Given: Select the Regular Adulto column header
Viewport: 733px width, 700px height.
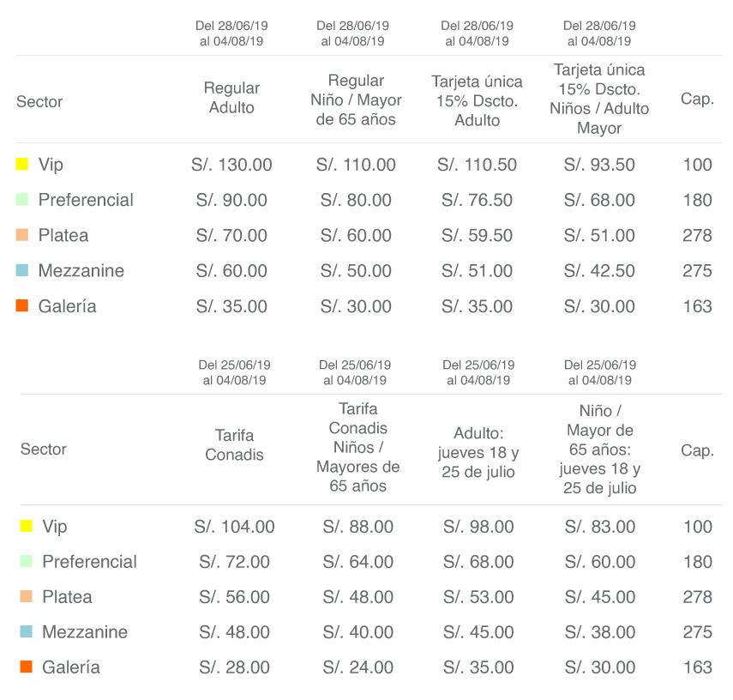Looking at the screenshot, I should pos(231,97).
